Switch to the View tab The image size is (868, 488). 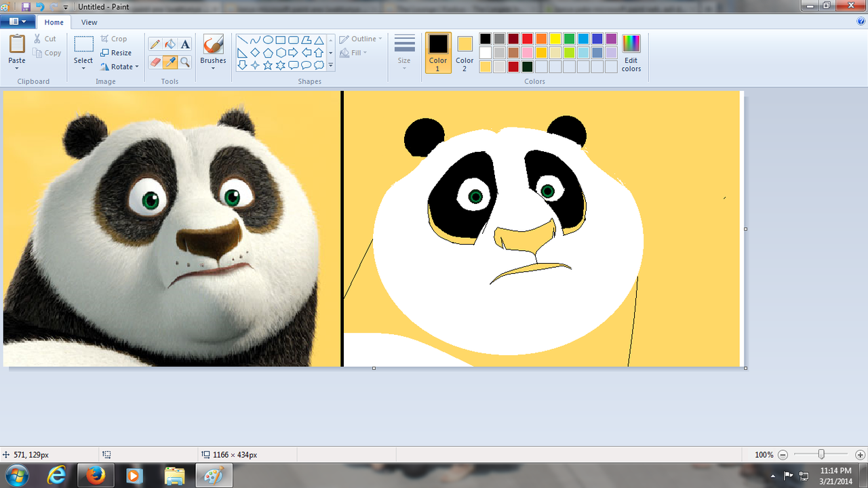[x=89, y=22]
